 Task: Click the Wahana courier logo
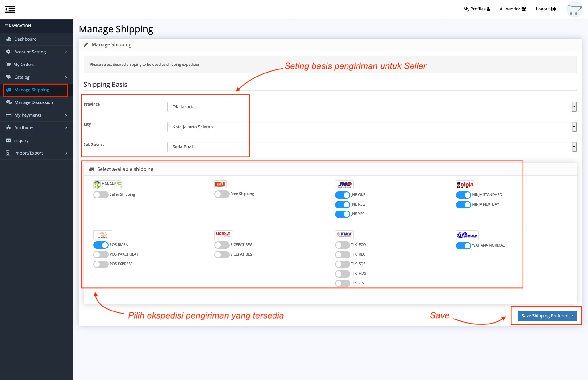(467, 235)
